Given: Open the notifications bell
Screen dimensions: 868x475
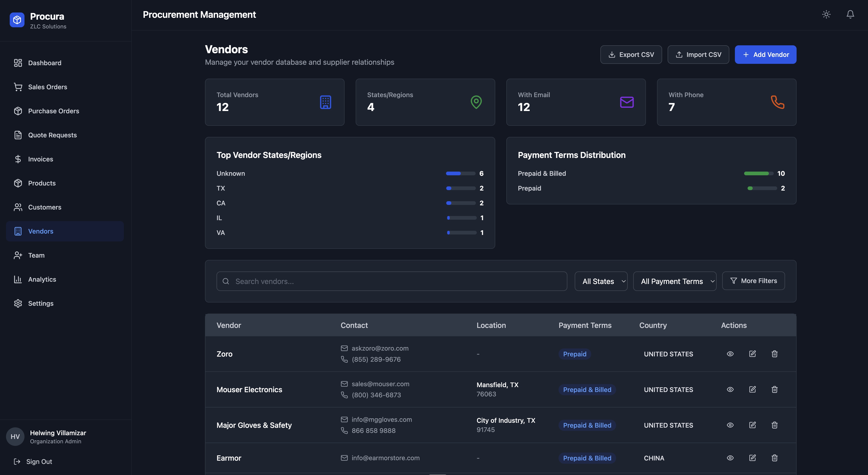Looking at the screenshot, I should [850, 15].
